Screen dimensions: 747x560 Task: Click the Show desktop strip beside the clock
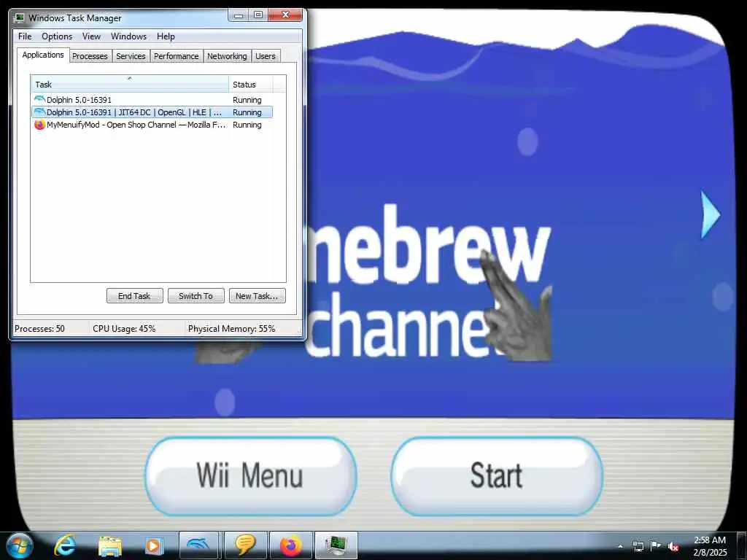tap(742, 546)
